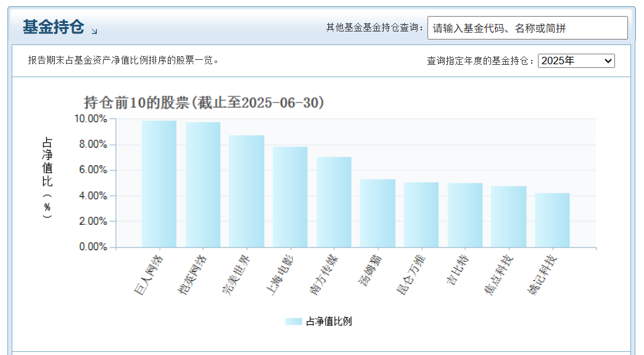Click the 上海电影 axis label

click(279, 275)
